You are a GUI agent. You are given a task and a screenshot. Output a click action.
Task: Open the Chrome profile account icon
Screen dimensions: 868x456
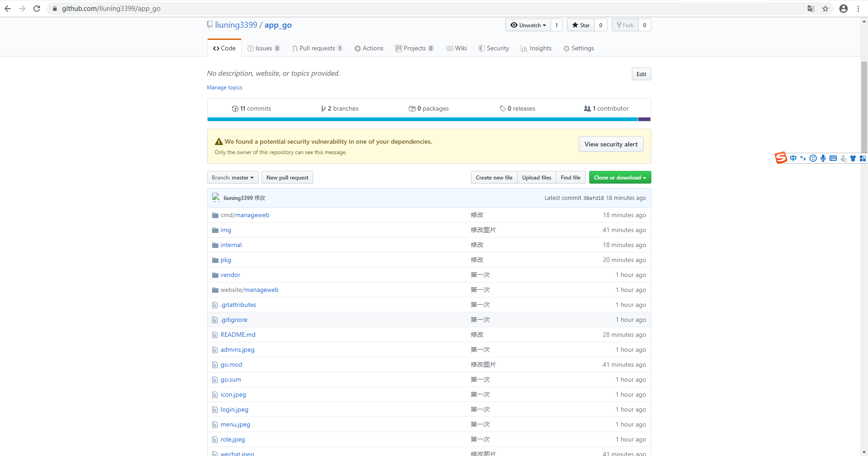pyautogui.click(x=844, y=9)
